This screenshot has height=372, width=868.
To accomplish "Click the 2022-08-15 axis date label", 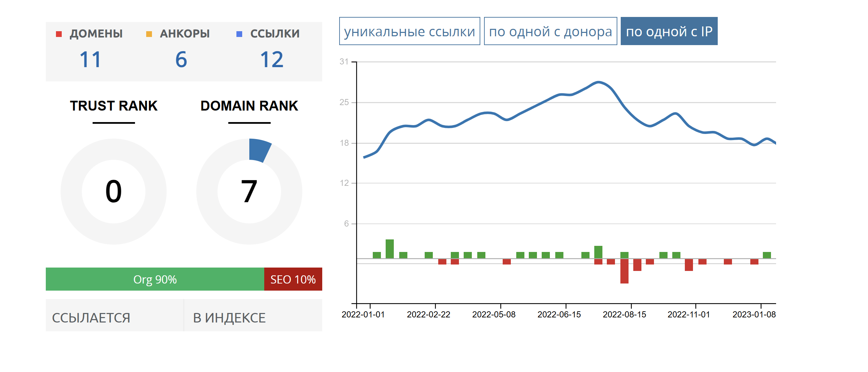I will click(x=624, y=314).
